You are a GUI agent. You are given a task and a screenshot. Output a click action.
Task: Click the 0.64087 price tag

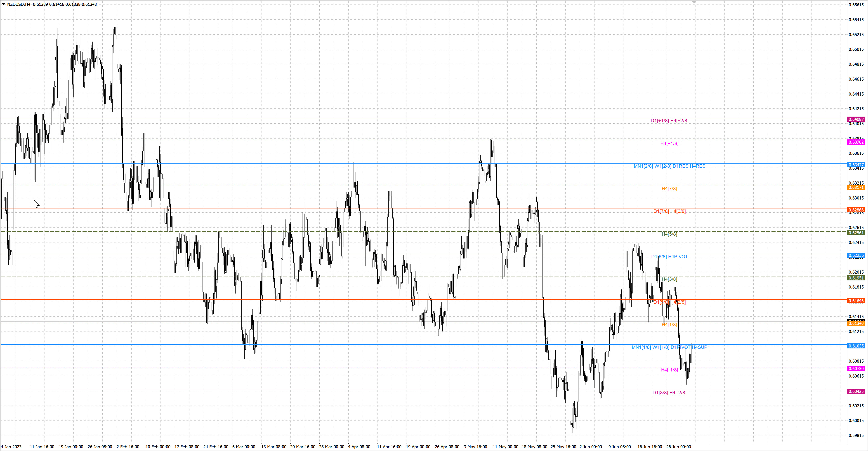[856, 119]
